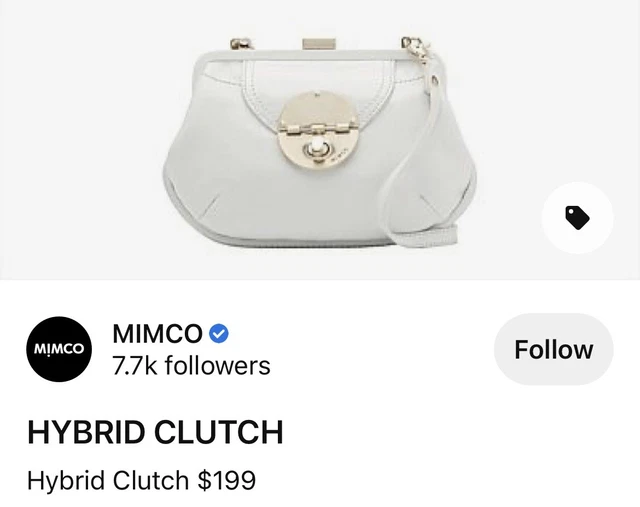
Task: Click the right gold strap clip
Action: pos(416,50)
